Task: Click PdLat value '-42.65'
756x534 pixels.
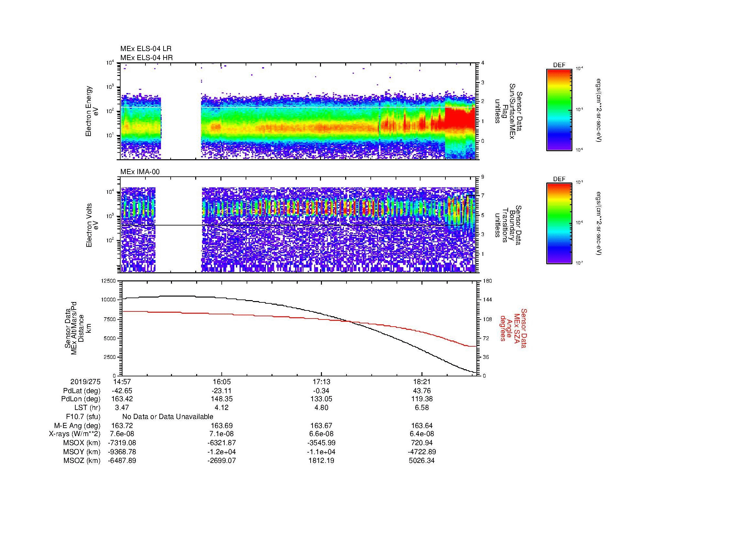Action: [122, 391]
